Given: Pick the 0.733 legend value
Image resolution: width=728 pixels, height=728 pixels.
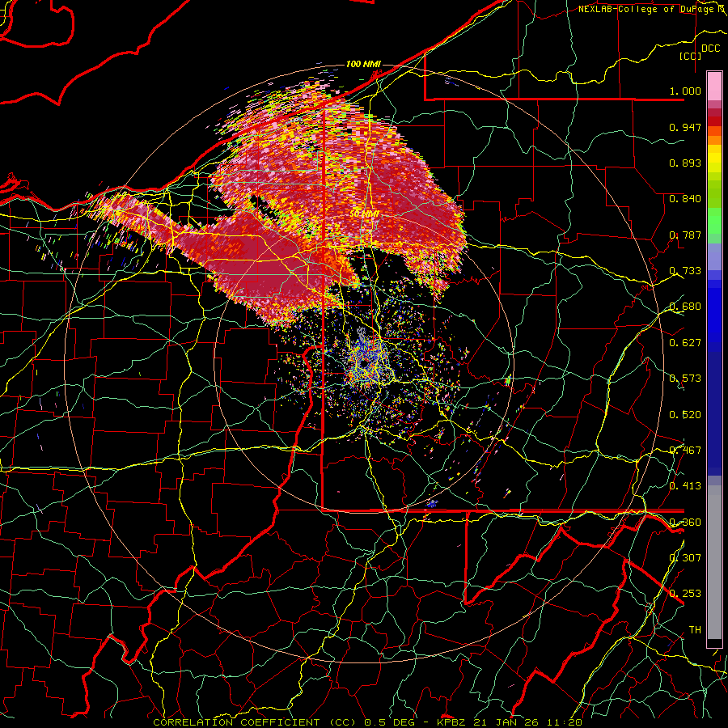Looking at the screenshot, I should tap(685, 271).
